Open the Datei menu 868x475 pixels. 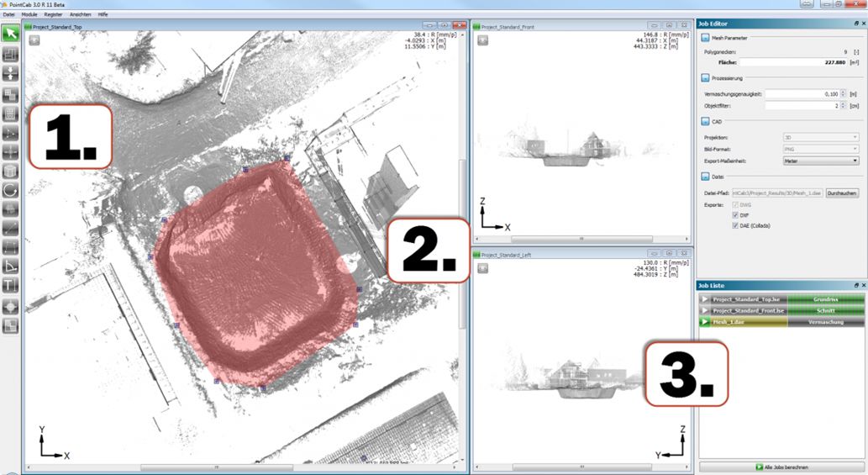[8, 15]
